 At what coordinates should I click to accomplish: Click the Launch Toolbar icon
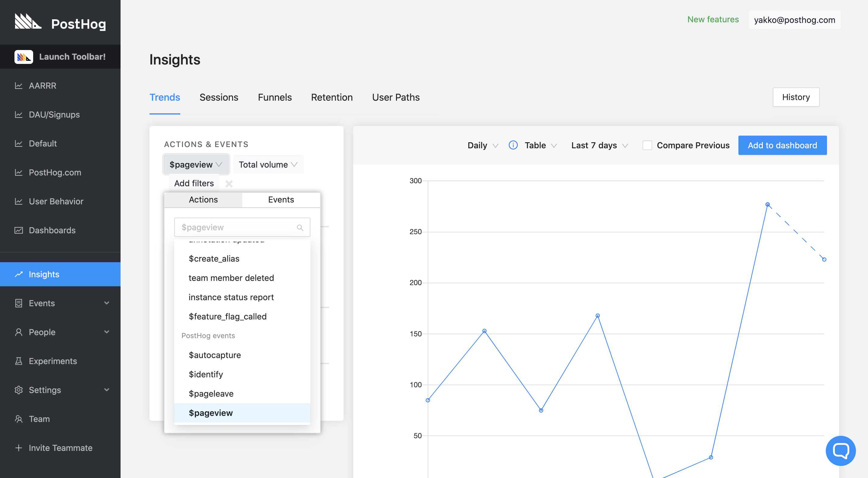24,57
